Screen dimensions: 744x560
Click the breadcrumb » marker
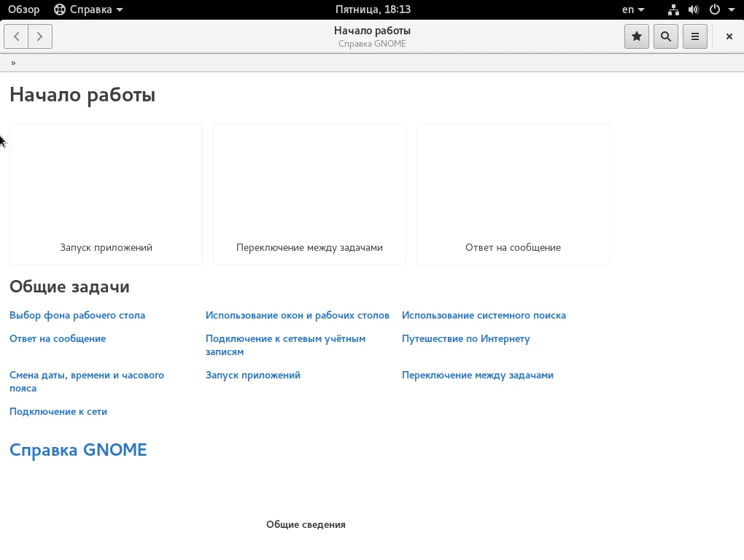(x=13, y=63)
